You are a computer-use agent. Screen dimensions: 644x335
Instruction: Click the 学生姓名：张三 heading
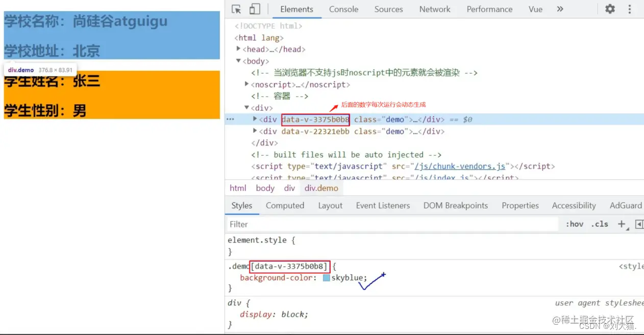click(52, 81)
